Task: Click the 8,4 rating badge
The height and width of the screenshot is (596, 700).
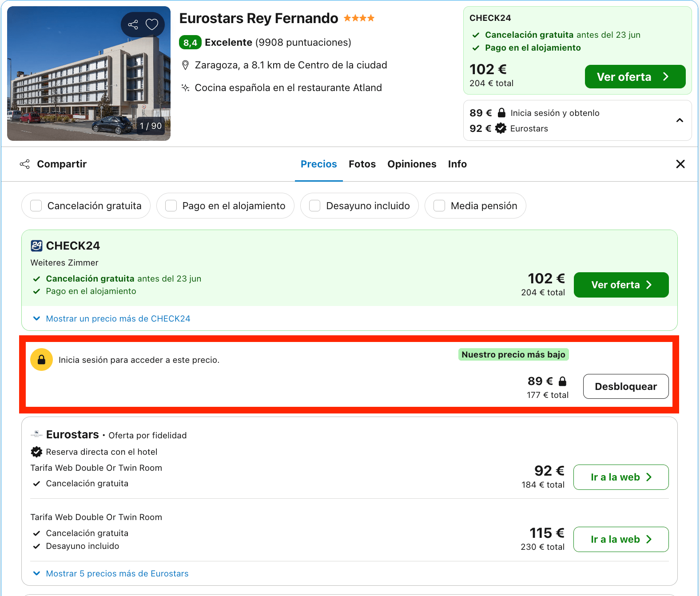Action: [191, 43]
